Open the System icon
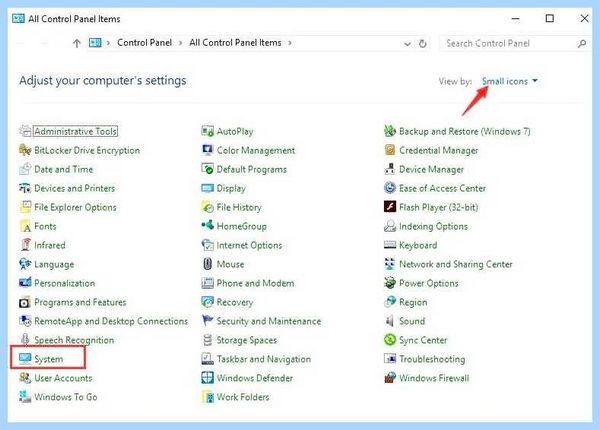The width and height of the screenshot is (600, 430). pyautogui.click(x=25, y=359)
